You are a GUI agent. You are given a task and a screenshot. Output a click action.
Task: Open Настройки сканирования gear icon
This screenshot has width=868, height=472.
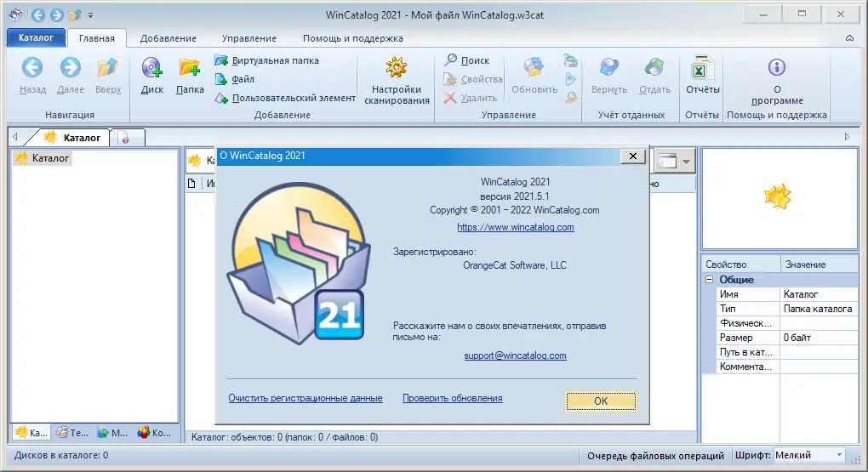[397, 67]
